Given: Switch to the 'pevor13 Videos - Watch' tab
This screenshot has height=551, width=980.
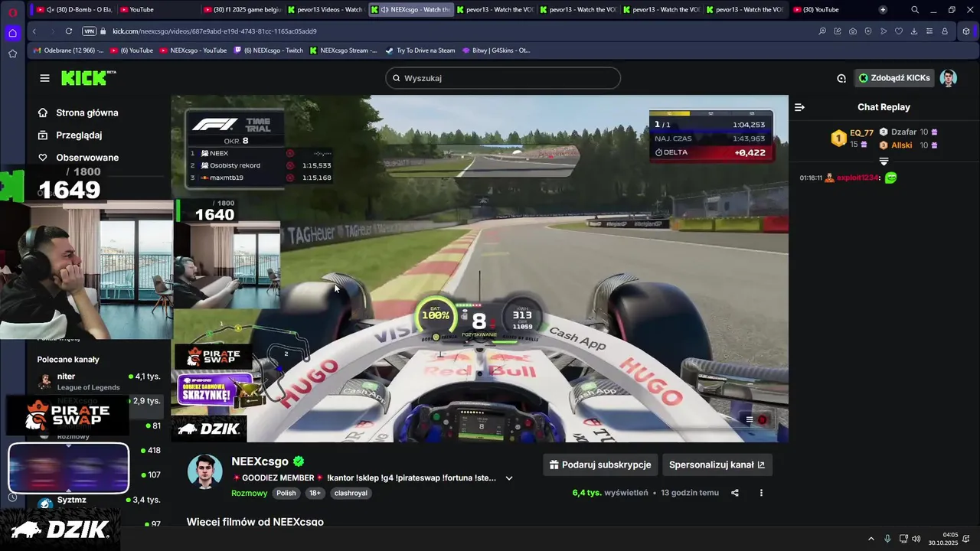Looking at the screenshot, I should [325, 10].
